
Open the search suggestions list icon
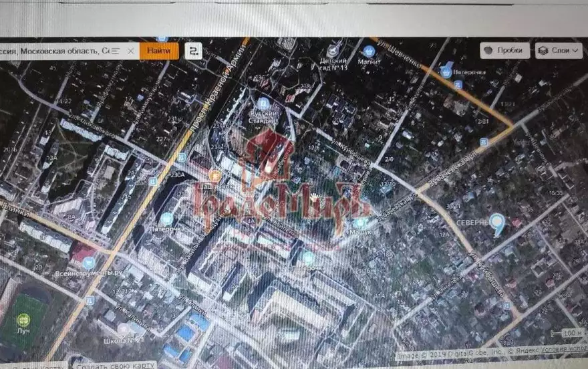[116, 51]
